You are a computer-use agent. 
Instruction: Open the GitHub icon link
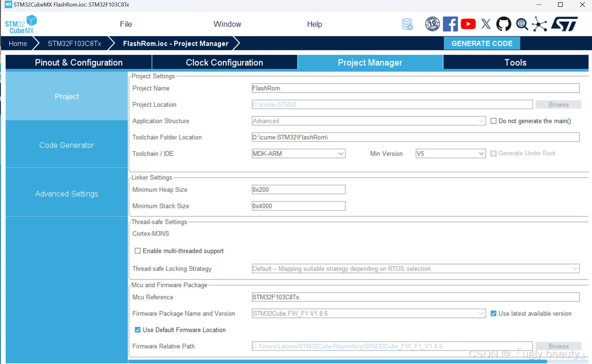[x=504, y=24]
